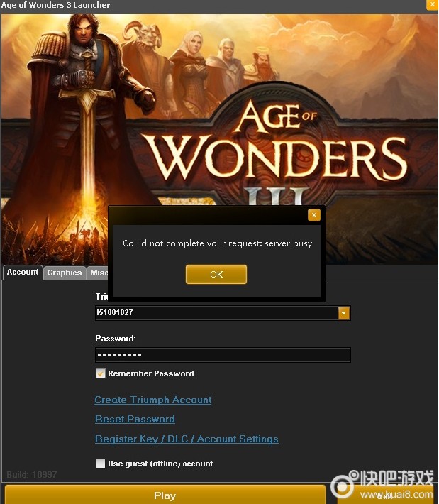This screenshot has height=504, width=439.
Task: Switch to the Graphics tab
Action: [x=65, y=273]
